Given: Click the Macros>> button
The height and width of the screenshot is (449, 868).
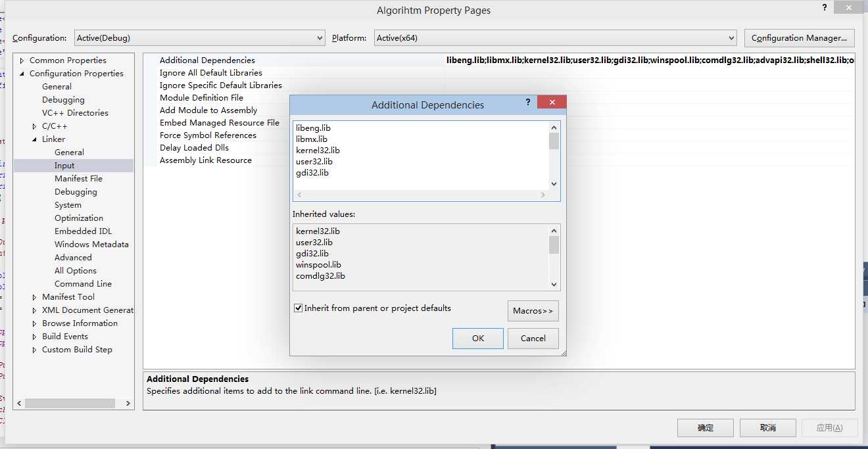Looking at the screenshot, I should [533, 311].
